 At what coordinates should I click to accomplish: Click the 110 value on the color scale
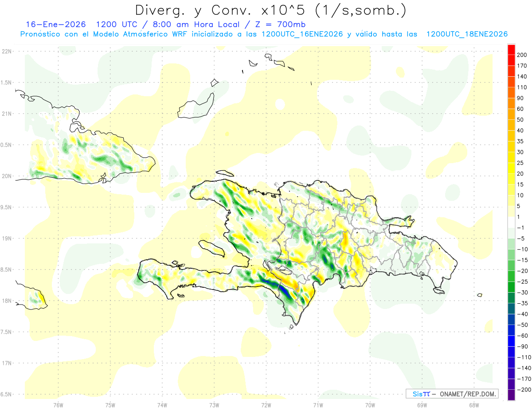522,87
